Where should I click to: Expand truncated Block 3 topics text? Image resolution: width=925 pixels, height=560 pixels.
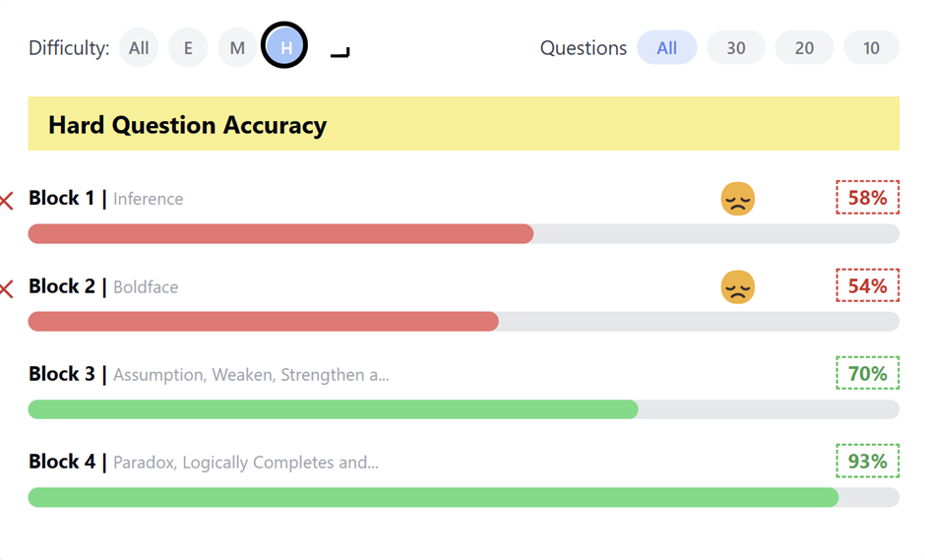click(251, 375)
